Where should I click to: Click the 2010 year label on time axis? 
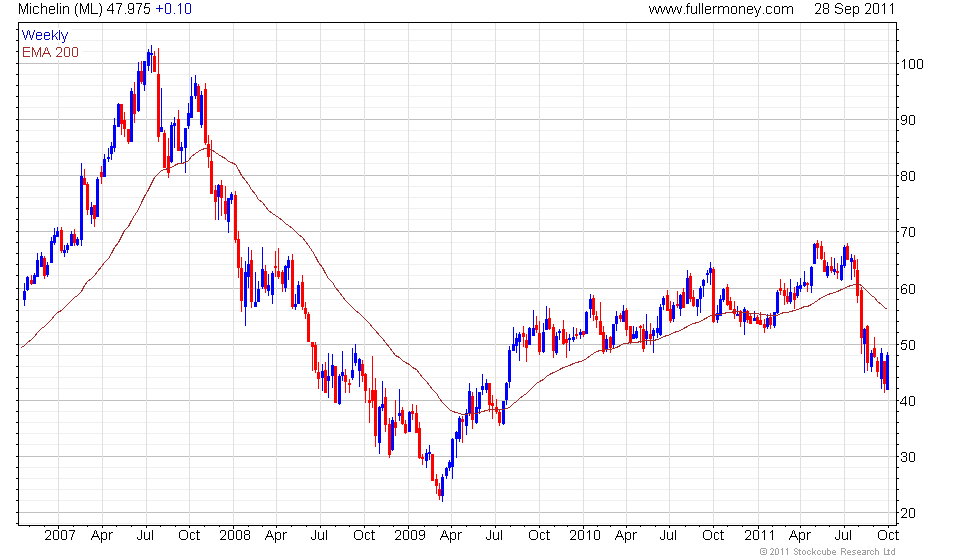pyautogui.click(x=584, y=535)
